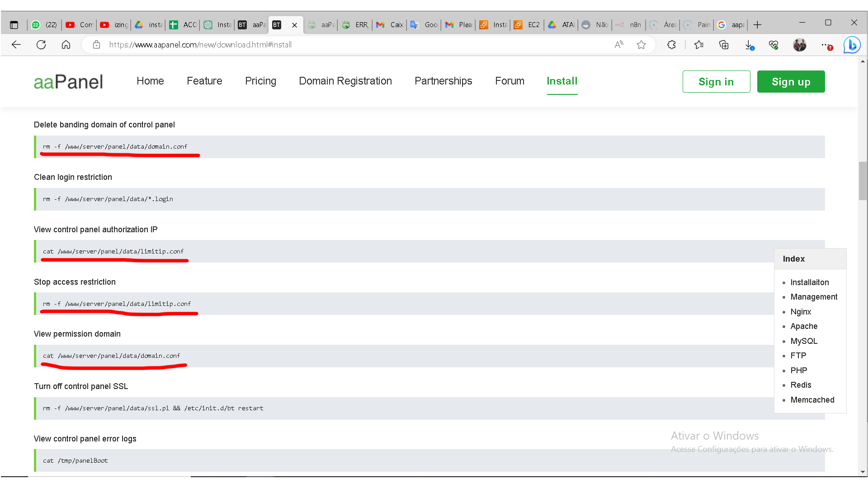
Task: Open browser Settings and more menu
Action: pyautogui.click(x=826, y=45)
